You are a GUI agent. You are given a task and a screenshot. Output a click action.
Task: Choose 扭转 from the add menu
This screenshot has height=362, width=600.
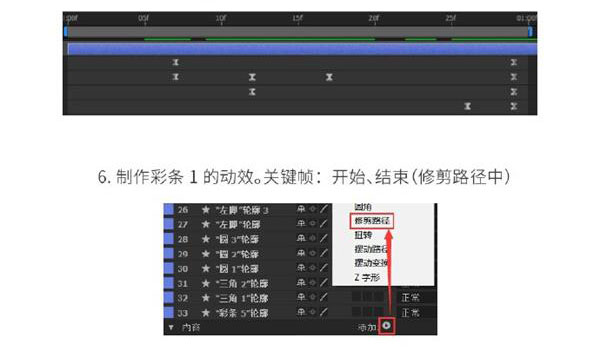click(363, 235)
